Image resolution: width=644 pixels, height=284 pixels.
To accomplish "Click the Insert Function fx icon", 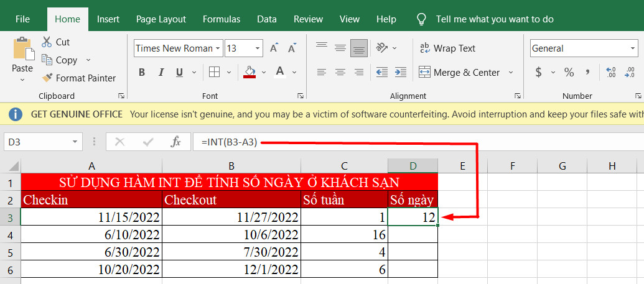I will (175, 142).
